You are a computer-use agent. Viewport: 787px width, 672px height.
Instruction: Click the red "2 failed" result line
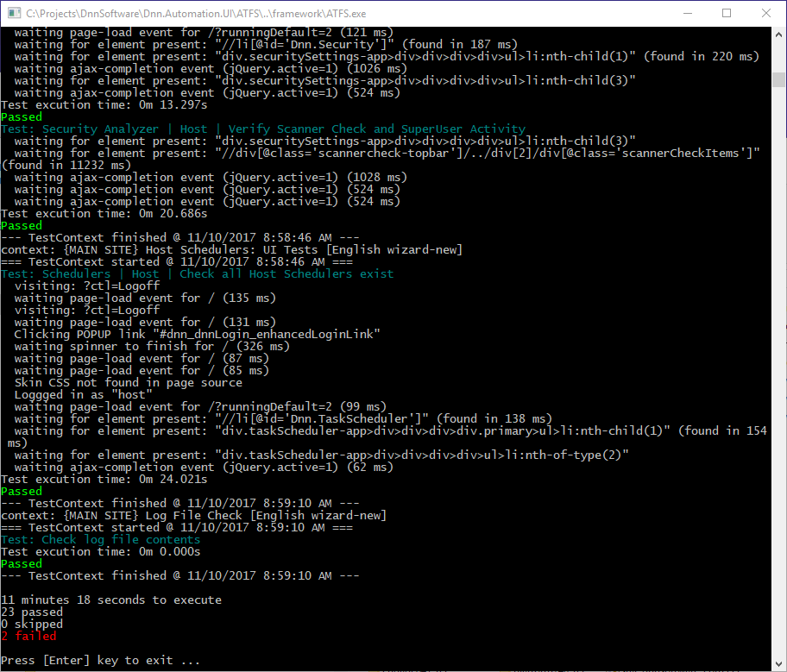(28, 636)
